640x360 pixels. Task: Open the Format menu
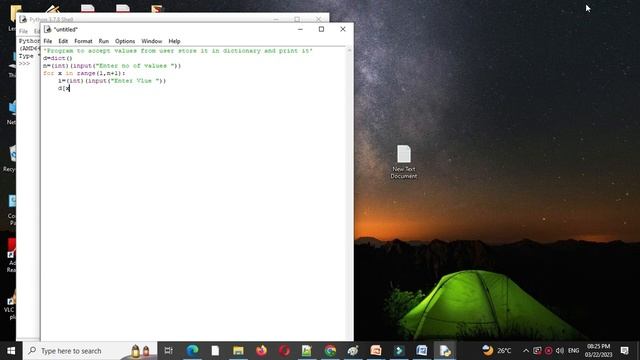(x=83, y=41)
